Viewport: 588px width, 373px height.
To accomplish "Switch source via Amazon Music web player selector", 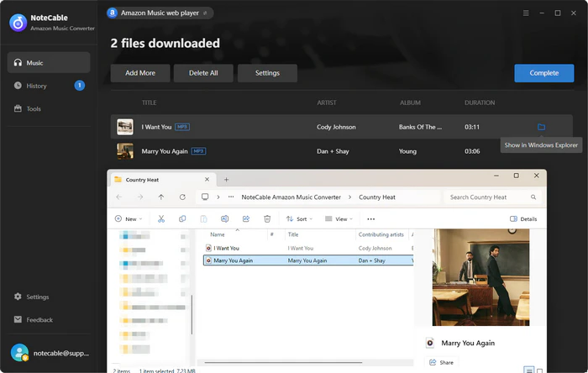I will (160, 13).
